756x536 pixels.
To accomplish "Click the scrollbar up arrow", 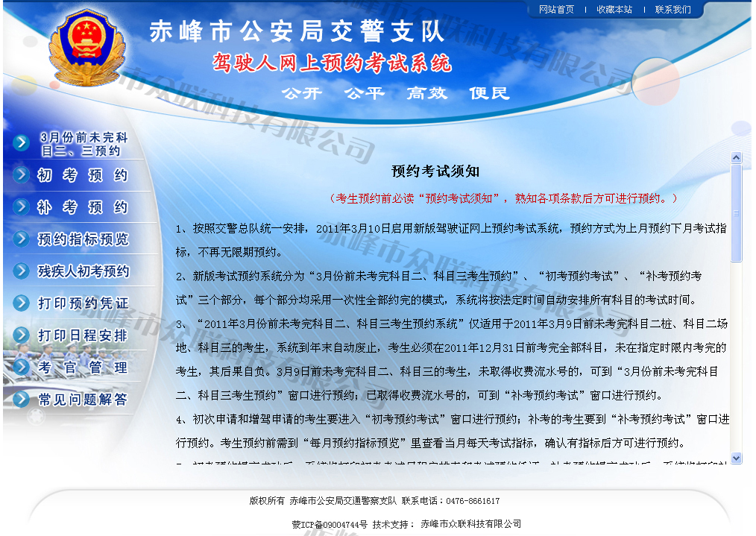I will (x=737, y=158).
